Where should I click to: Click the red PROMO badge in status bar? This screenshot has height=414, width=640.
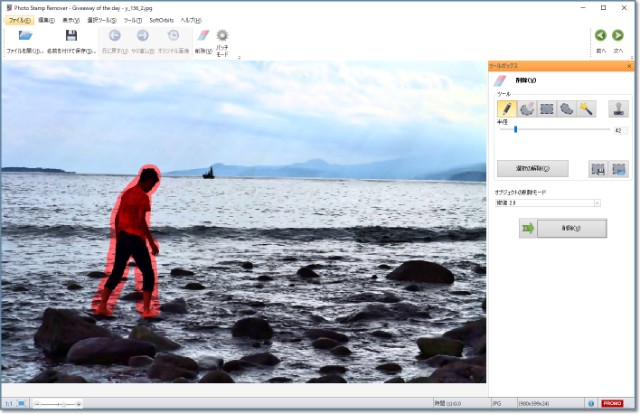pyautogui.click(x=612, y=403)
